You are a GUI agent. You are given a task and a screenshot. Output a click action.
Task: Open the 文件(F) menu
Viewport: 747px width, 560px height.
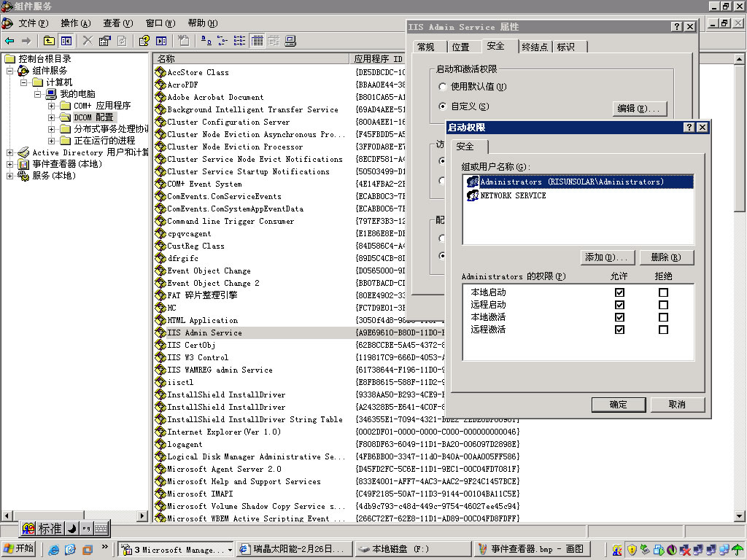point(33,23)
